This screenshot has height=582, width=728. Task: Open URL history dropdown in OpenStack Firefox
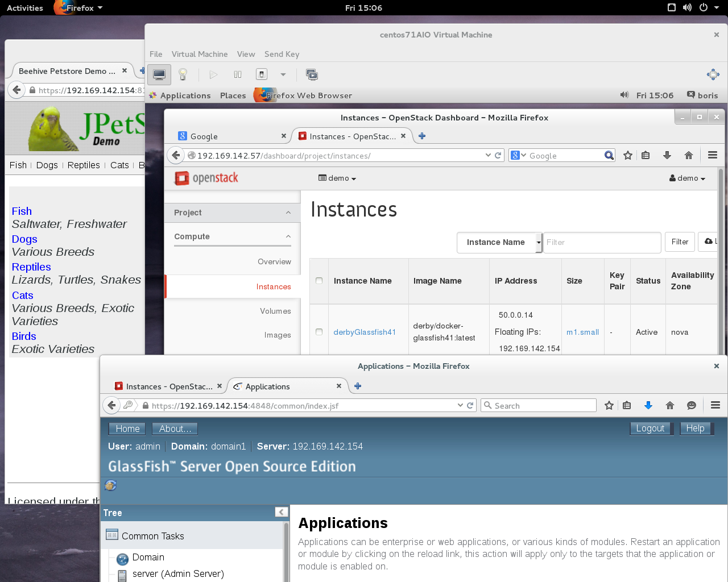point(488,155)
